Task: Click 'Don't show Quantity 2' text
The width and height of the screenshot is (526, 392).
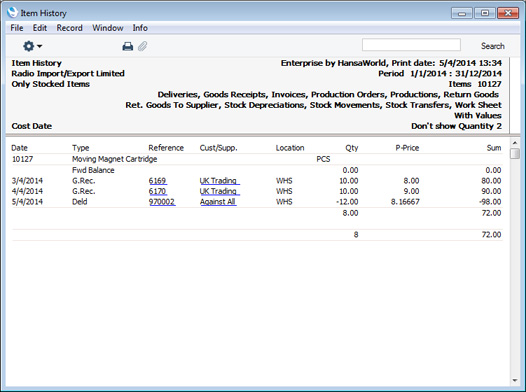Action: (x=457, y=126)
